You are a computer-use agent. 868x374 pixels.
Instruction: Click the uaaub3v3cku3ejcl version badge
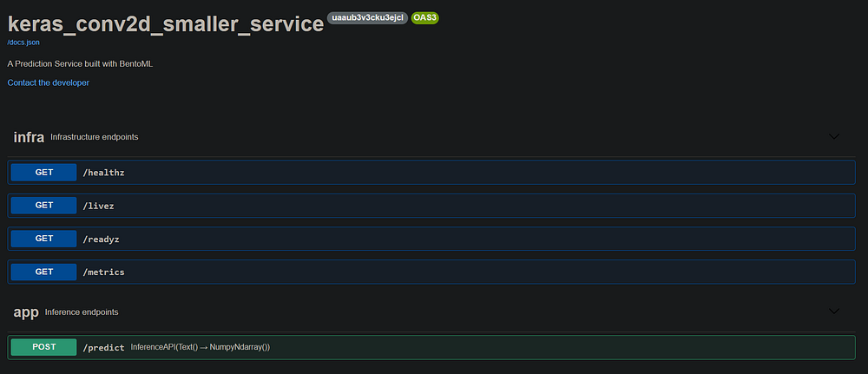pos(368,17)
